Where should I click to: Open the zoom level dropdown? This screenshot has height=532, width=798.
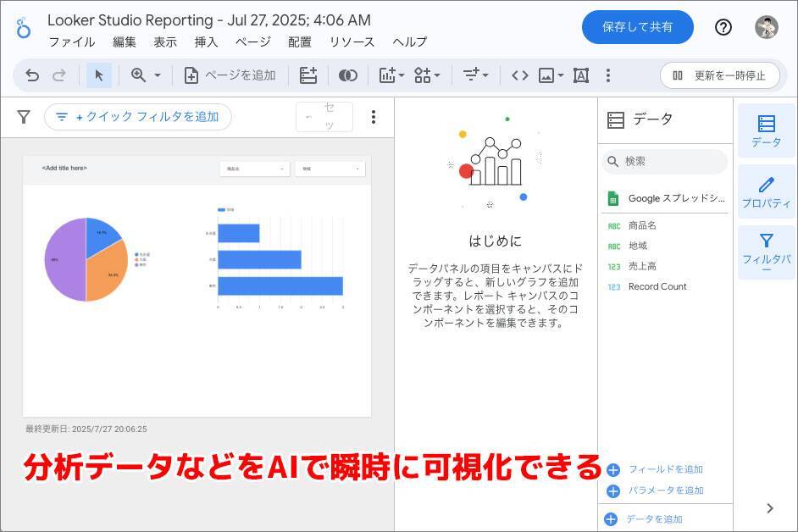click(145, 75)
